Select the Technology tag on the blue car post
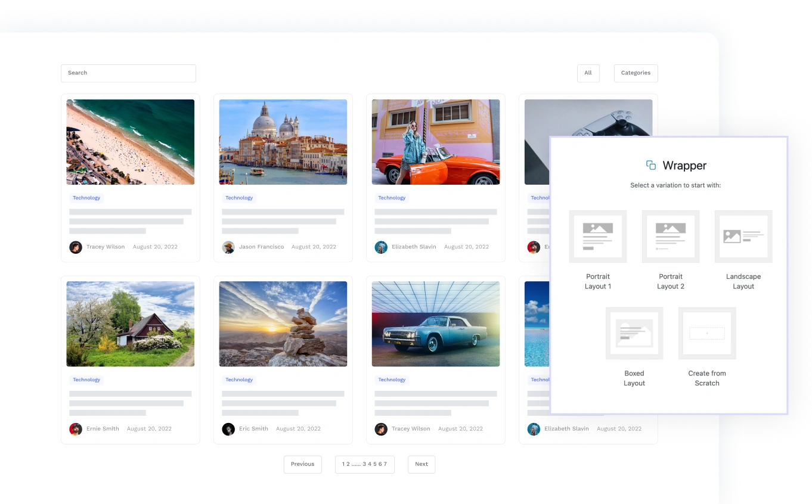This screenshot has height=504, width=812. (x=392, y=379)
